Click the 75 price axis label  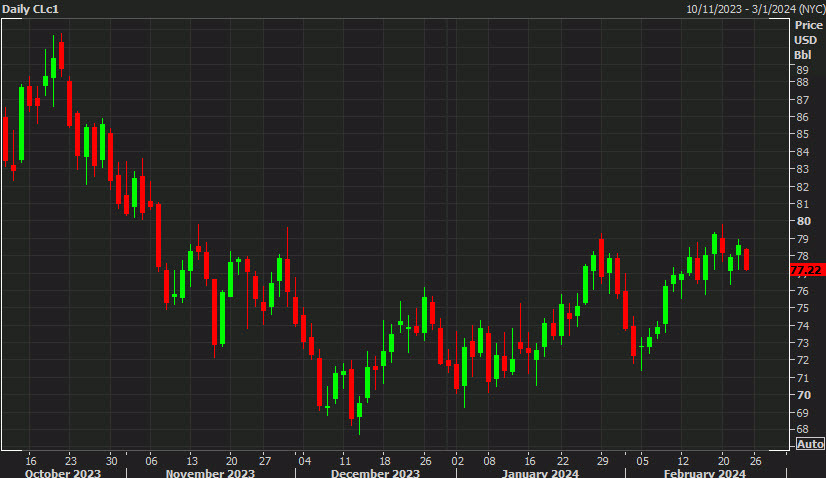[802, 308]
